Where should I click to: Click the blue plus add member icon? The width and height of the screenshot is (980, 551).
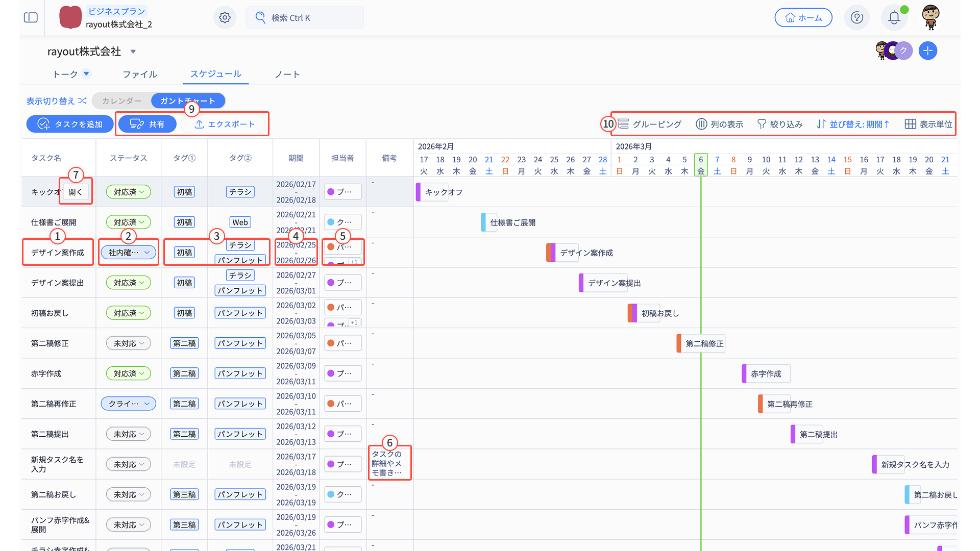pyautogui.click(x=927, y=51)
